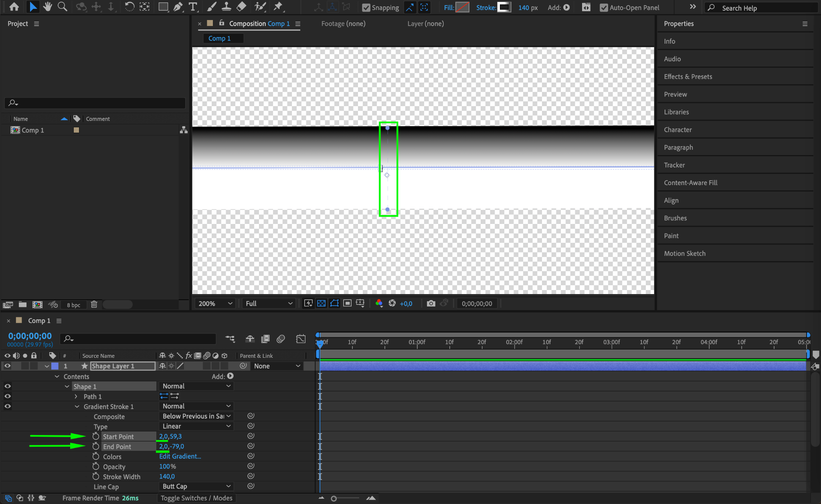Viewport: 821px width, 504px height.
Task: Select the Eraser tool
Action: click(x=241, y=7)
